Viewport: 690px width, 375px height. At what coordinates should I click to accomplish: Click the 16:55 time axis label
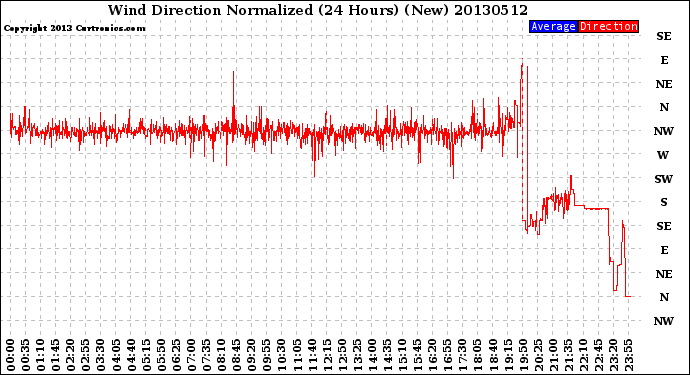(x=448, y=355)
